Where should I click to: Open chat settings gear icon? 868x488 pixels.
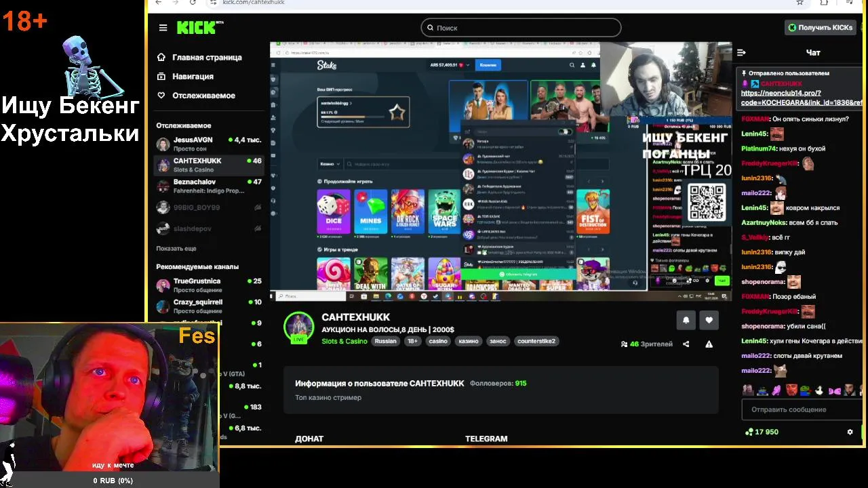[x=850, y=432]
